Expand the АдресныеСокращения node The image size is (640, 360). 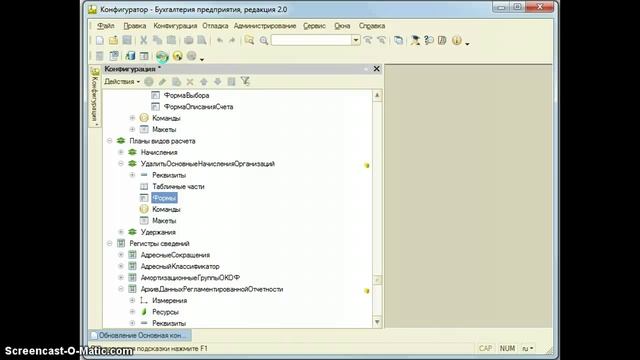pyautogui.click(x=121, y=255)
